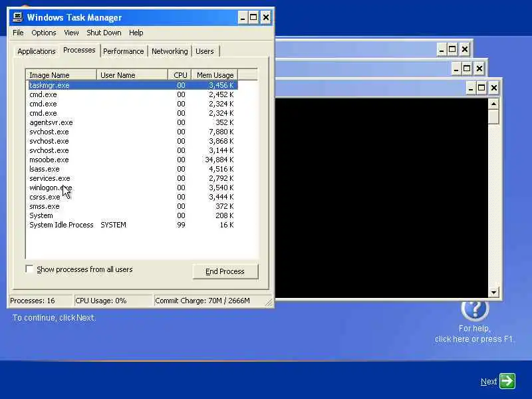Select the Processes tab
The image size is (532, 399).
(x=79, y=51)
